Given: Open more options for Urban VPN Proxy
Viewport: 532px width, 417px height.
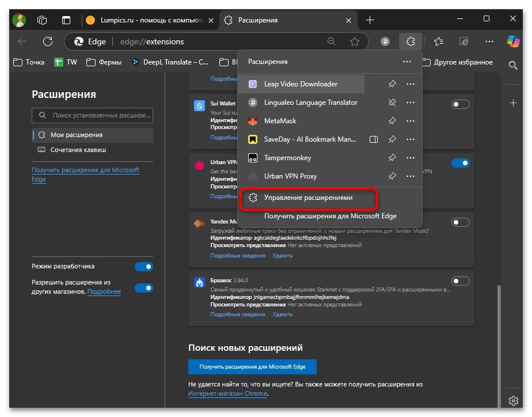Looking at the screenshot, I should (411, 176).
